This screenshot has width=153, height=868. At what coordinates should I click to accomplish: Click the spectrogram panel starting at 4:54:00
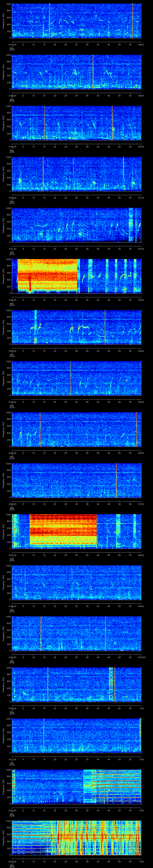(77, 378)
